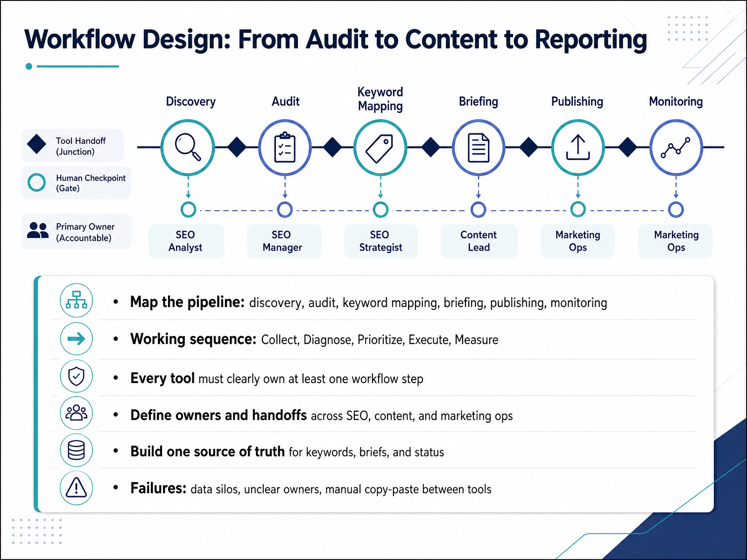Click the bold text Build one source of truth

coord(207,451)
